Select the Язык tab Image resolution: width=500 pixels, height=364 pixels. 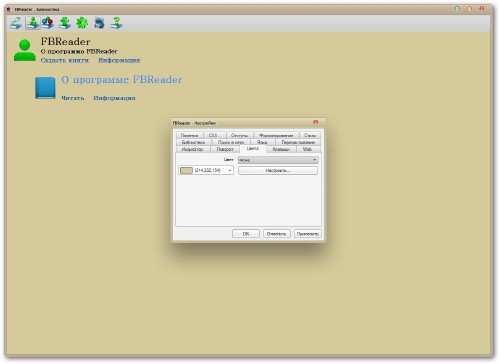262,142
